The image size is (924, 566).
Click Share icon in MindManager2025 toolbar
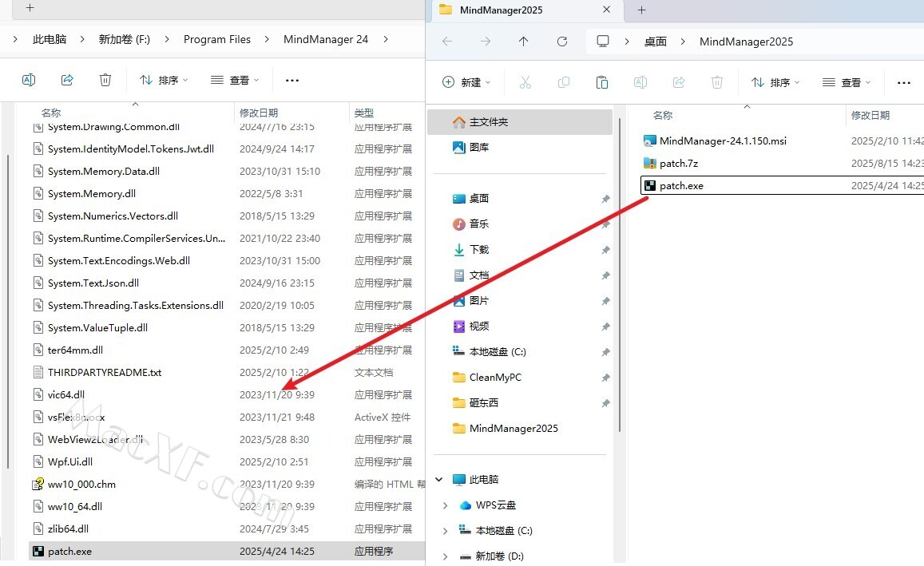pyautogui.click(x=679, y=82)
